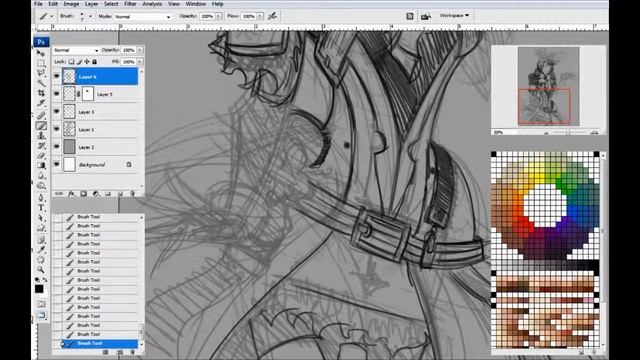Select the Path Selection tool
Viewport: 640px width, 360px height.
[x=41, y=218]
